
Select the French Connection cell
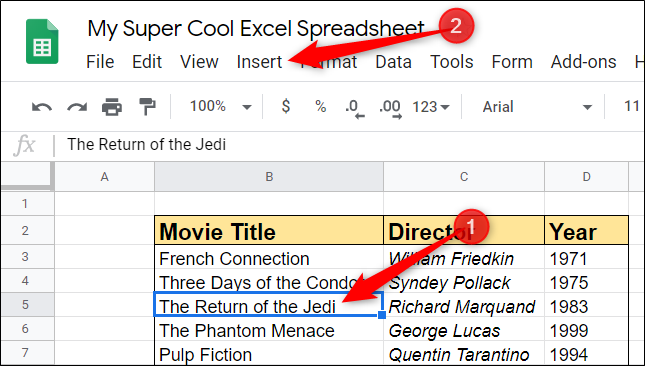tap(269, 257)
